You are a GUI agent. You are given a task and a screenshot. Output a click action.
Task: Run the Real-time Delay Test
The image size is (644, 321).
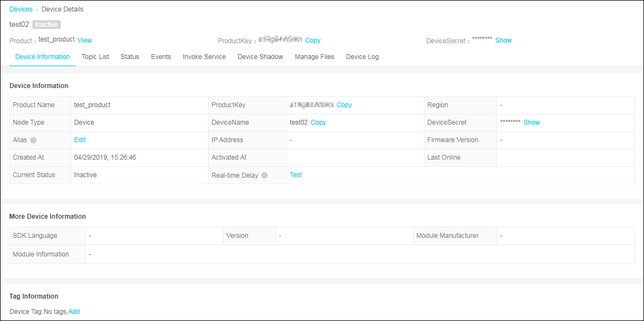pyautogui.click(x=296, y=175)
